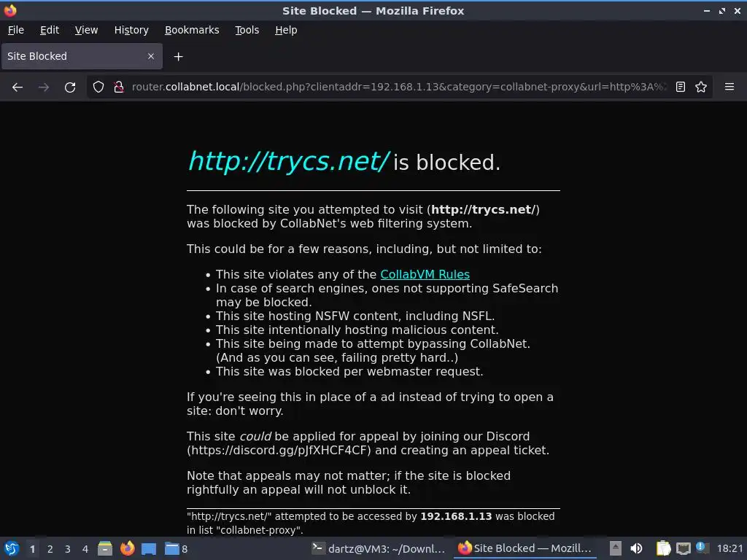Switch to workspace 1
The image size is (747, 560).
tap(32, 549)
